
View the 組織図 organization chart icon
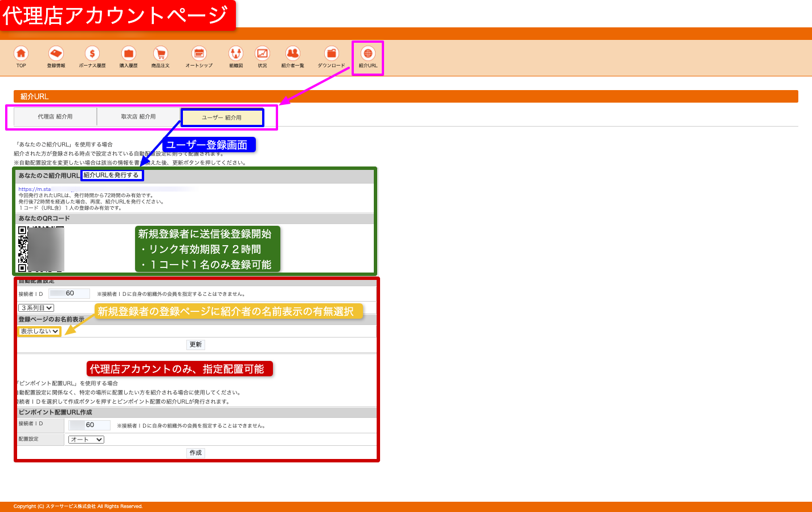click(236, 54)
